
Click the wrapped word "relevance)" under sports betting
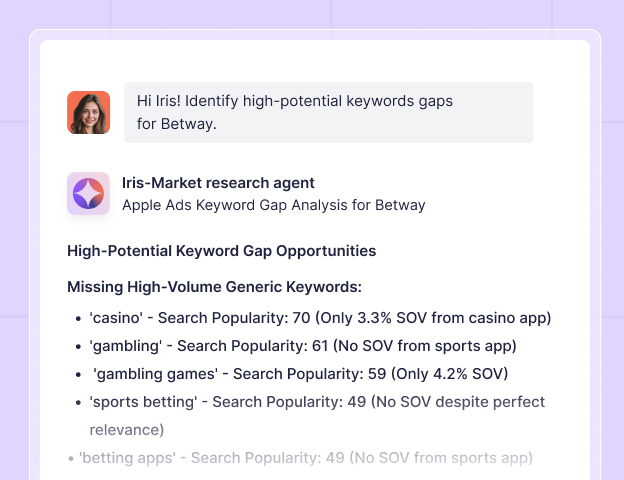127,430
